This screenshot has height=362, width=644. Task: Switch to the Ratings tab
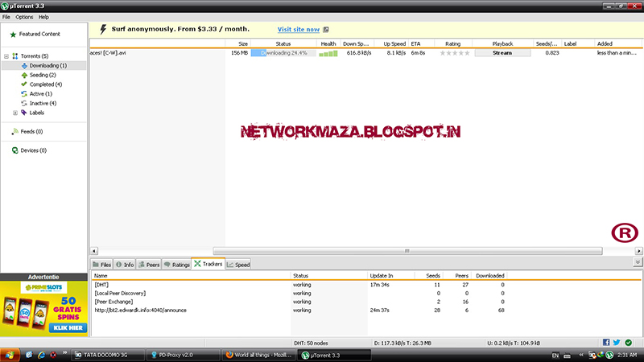tap(176, 265)
